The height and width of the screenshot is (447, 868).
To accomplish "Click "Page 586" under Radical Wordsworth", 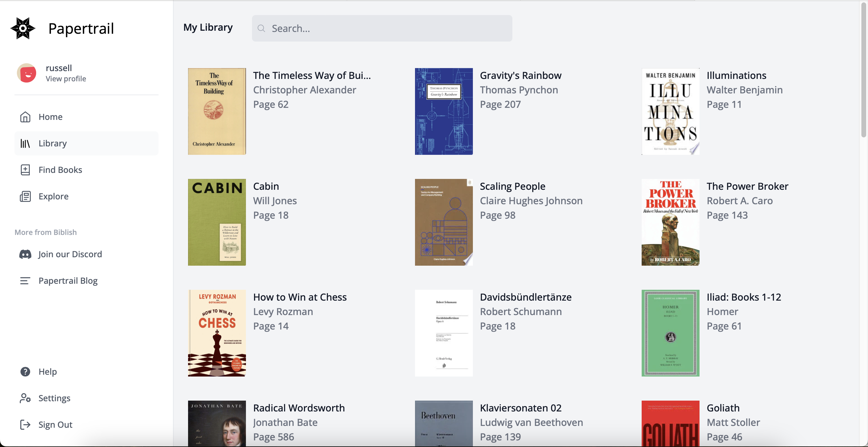I will (x=274, y=437).
